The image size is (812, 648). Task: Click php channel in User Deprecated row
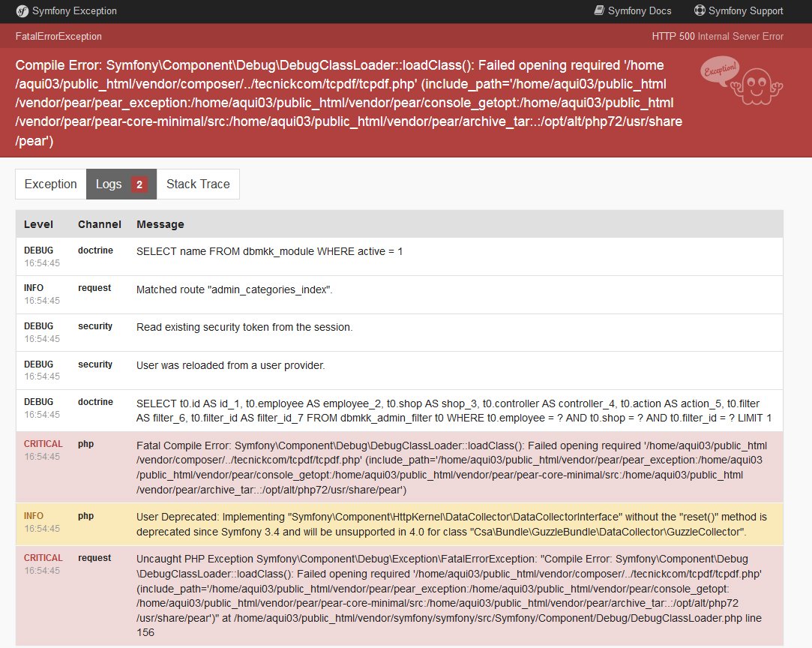(85, 516)
